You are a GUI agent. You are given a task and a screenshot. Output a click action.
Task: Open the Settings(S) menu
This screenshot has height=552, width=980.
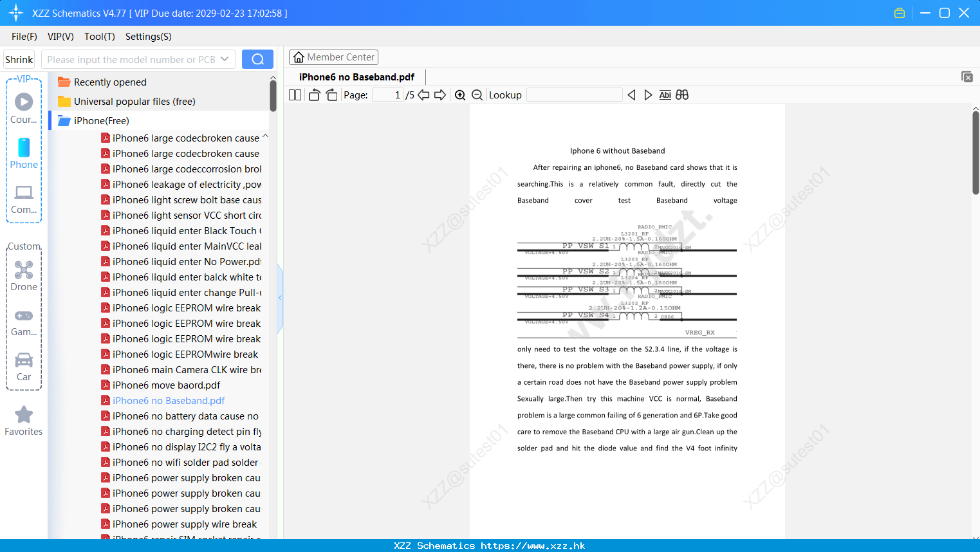[149, 37]
